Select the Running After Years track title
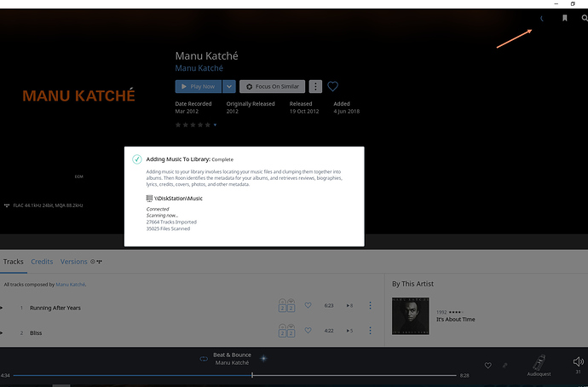The height and width of the screenshot is (387, 588). [x=55, y=308]
